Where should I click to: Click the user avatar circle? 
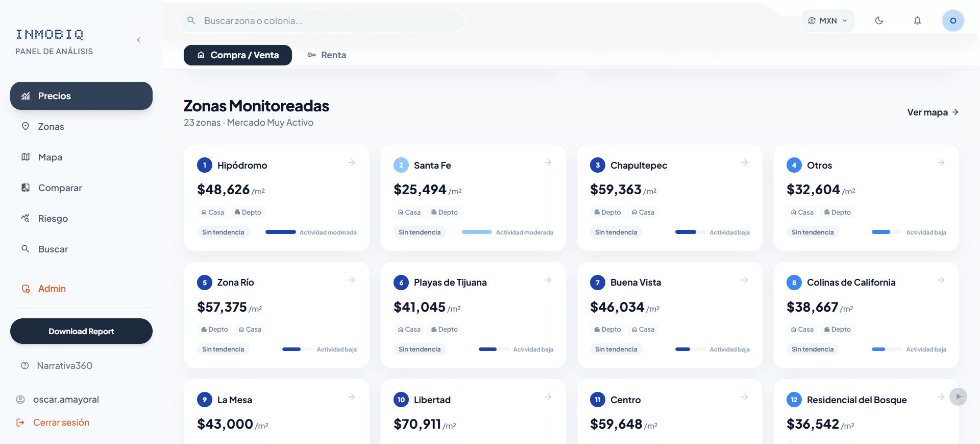(952, 21)
